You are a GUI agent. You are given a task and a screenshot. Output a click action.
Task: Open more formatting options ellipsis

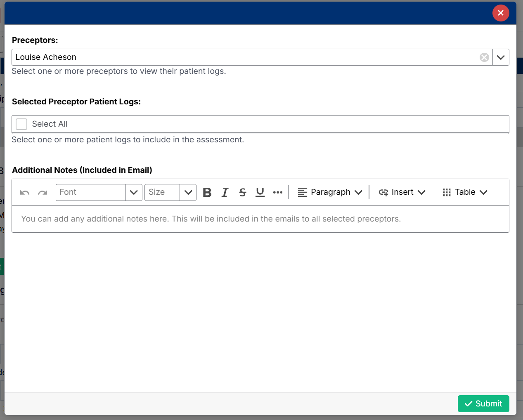point(278,192)
